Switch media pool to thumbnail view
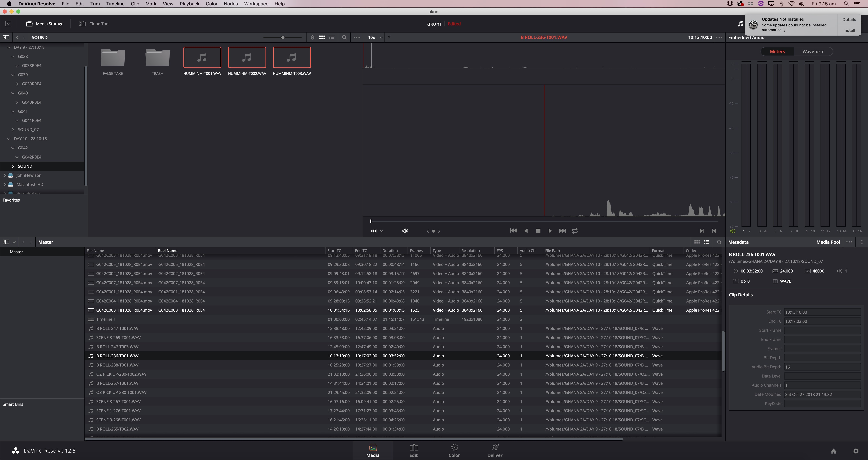 click(x=697, y=242)
